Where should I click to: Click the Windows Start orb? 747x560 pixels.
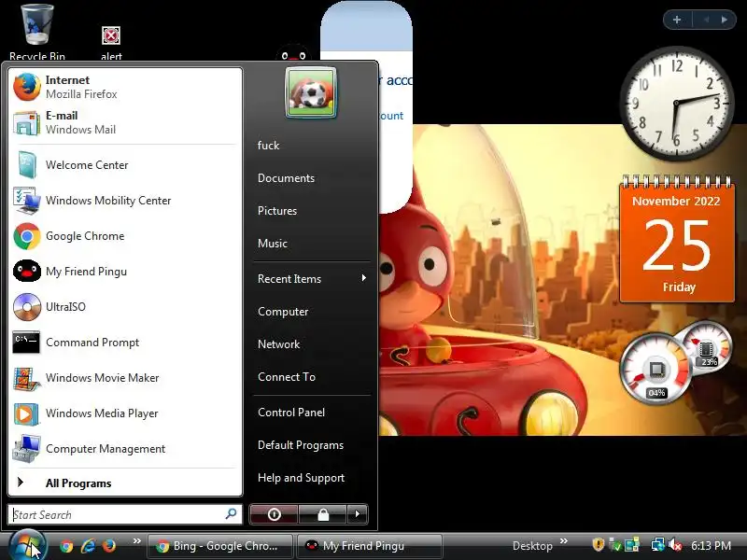click(27, 546)
